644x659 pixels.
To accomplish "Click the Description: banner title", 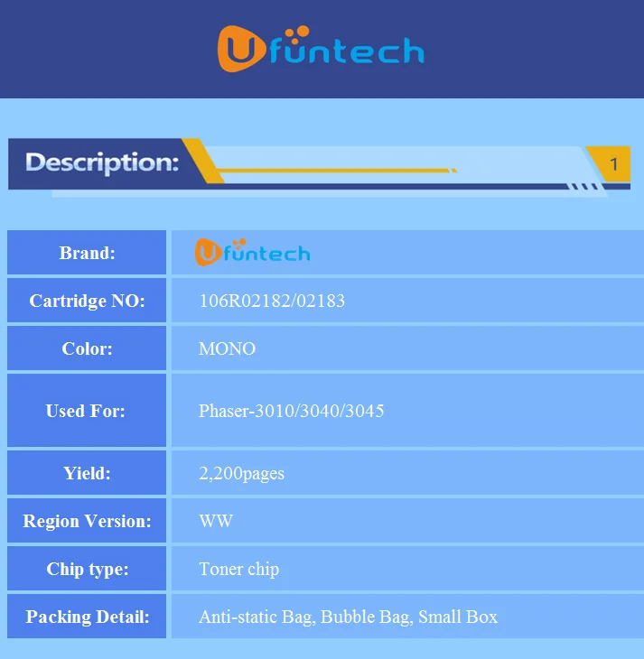I will [x=102, y=162].
